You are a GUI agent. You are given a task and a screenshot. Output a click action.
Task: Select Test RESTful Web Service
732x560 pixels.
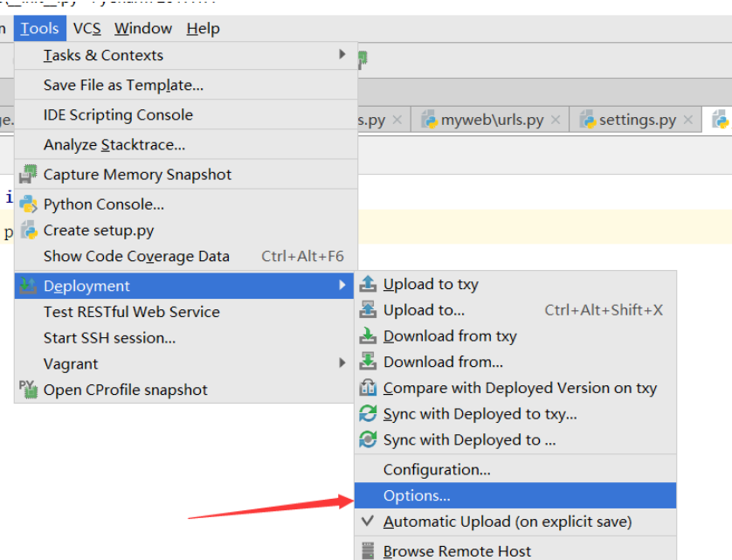pos(131,312)
